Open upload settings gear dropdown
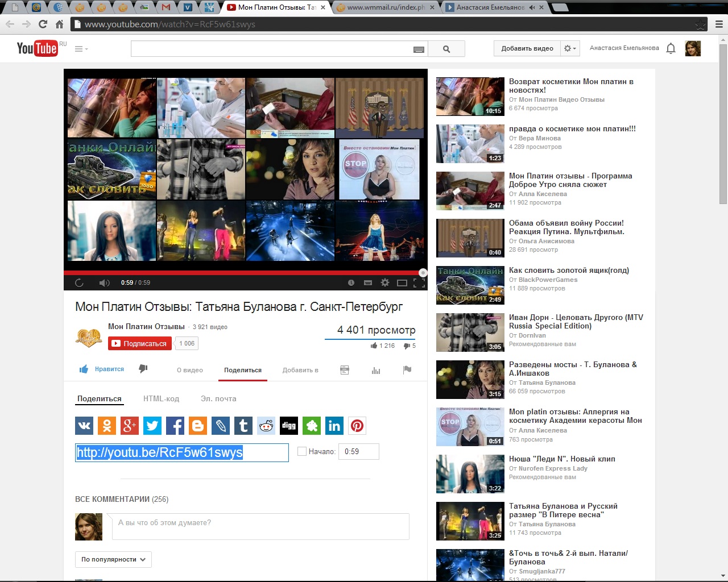The image size is (728, 582). [570, 48]
